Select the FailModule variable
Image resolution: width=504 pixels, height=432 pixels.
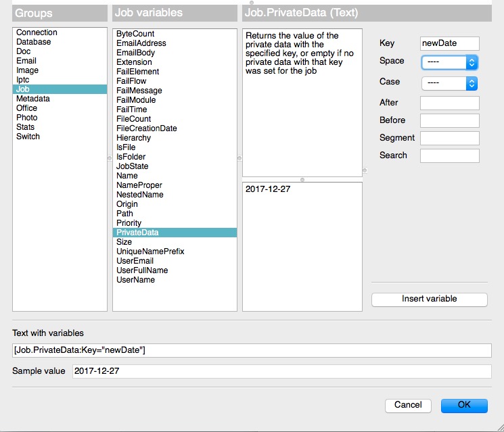pos(175,100)
